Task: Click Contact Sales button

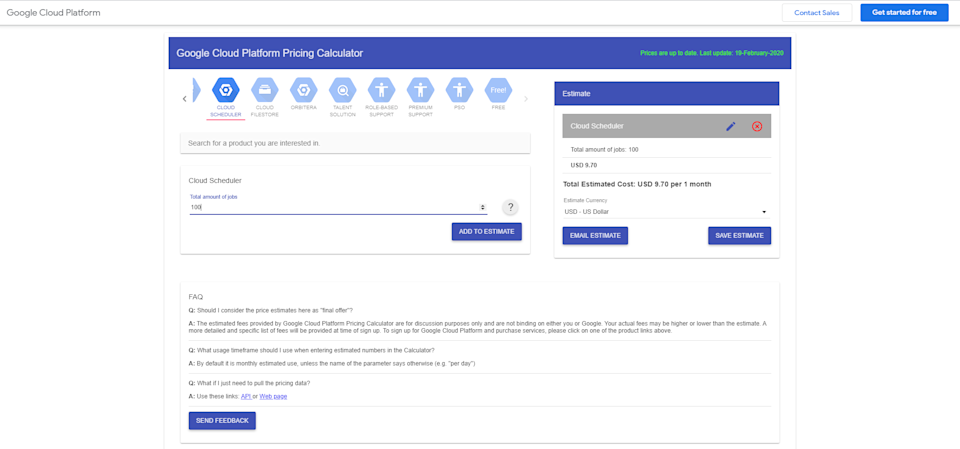Action: (x=817, y=13)
